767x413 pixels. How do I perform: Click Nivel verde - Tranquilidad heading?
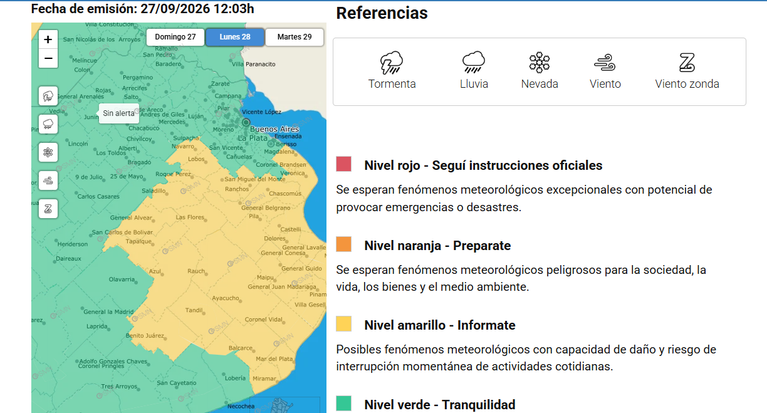(x=440, y=405)
